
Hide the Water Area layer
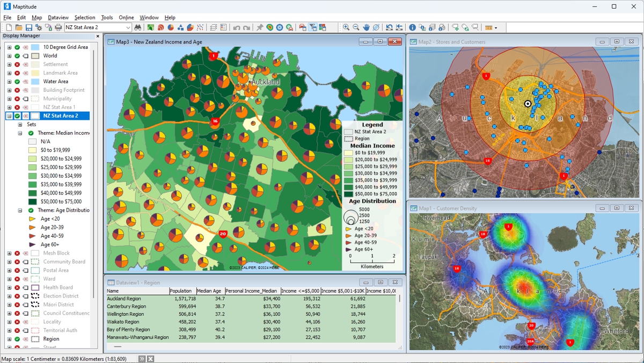click(18, 81)
